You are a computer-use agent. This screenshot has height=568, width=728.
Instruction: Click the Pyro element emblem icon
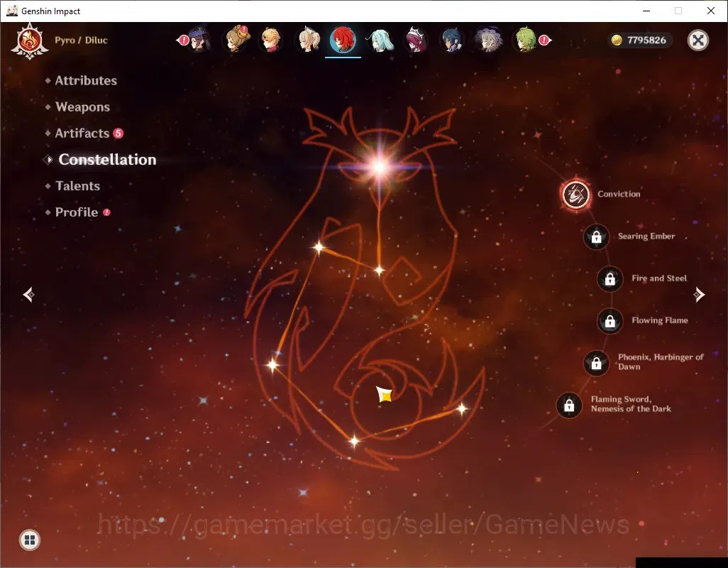(30, 41)
